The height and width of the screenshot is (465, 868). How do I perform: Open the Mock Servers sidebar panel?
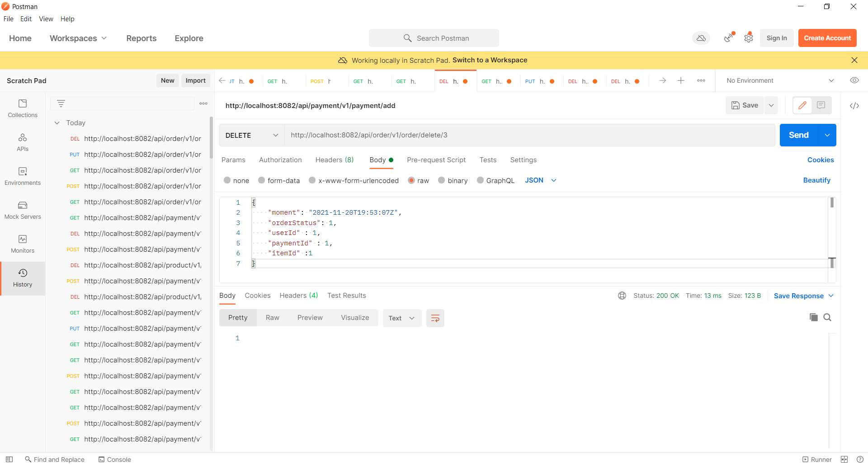[x=23, y=210]
